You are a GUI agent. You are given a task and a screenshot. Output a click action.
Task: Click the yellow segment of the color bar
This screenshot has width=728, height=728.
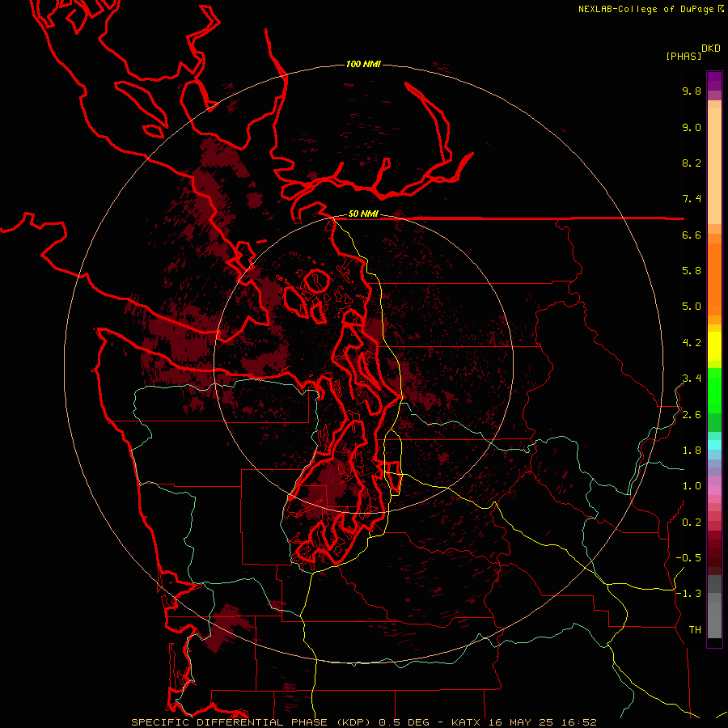click(714, 346)
